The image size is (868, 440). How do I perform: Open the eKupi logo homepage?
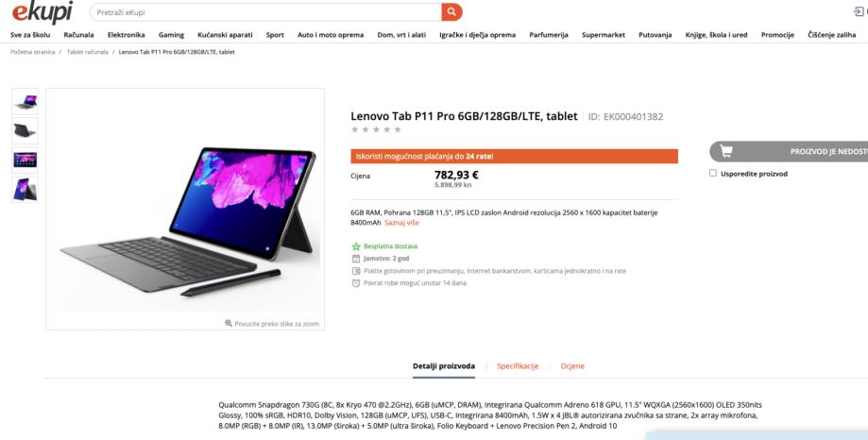43,12
